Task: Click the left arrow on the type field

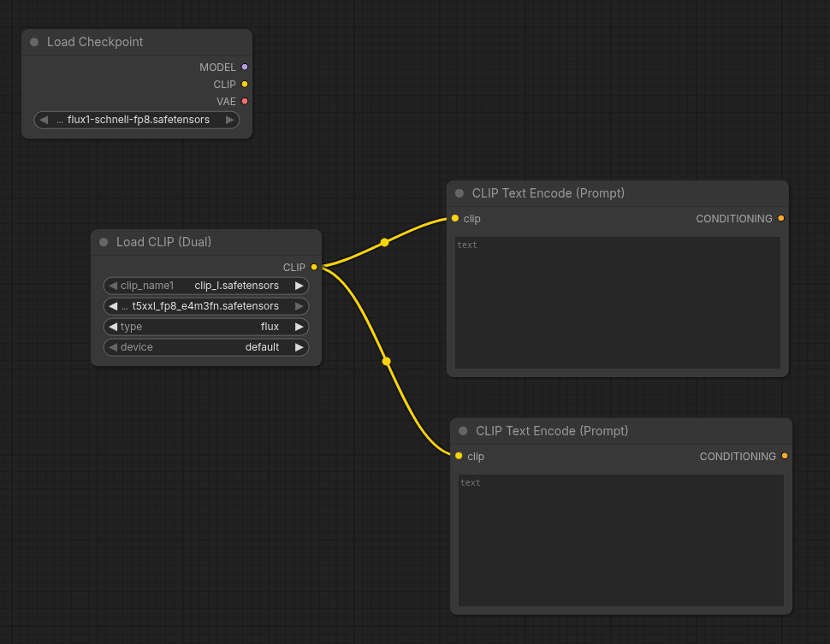Action: click(x=113, y=327)
